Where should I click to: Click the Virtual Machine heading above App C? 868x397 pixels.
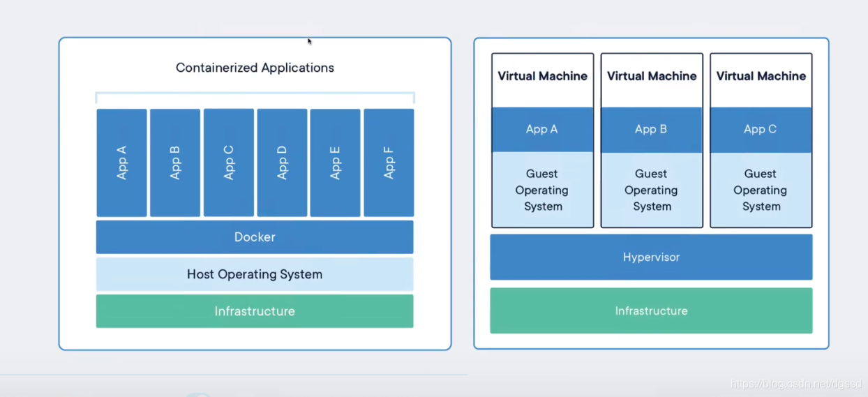(761, 76)
